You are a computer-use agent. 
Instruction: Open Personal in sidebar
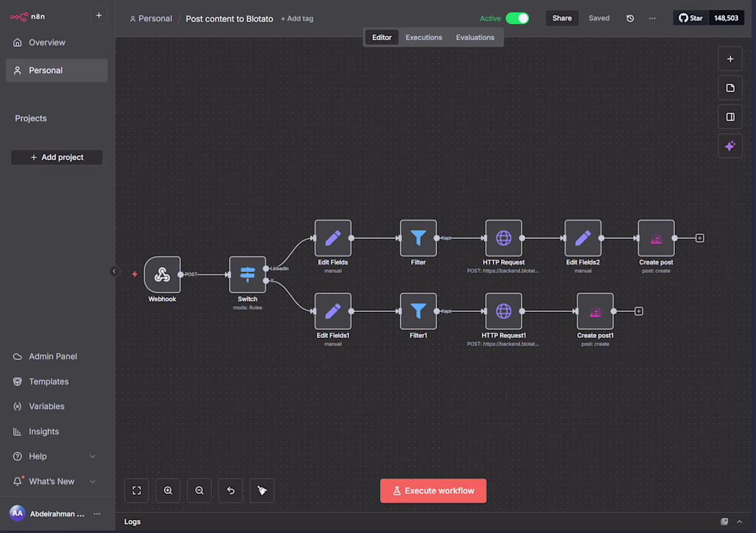tap(56, 70)
